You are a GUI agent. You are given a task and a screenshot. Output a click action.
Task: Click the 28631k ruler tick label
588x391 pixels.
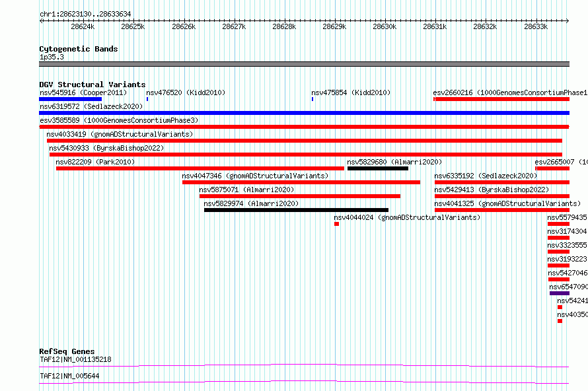click(435, 26)
